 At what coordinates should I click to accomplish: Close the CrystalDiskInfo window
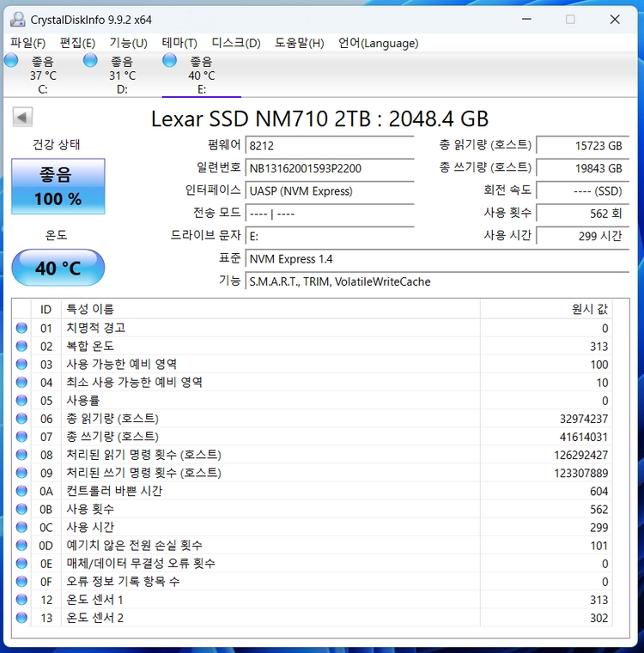tap(615, 19)
